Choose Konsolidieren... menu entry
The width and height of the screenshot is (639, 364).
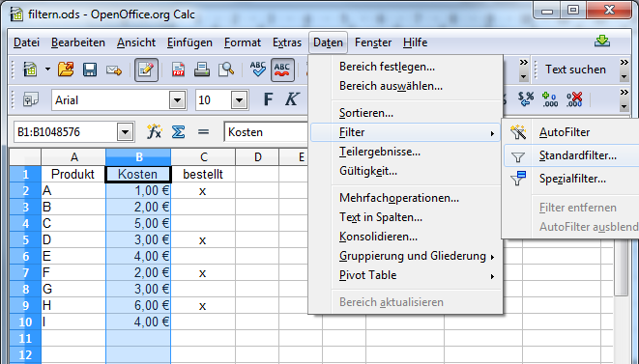(405, 237)
